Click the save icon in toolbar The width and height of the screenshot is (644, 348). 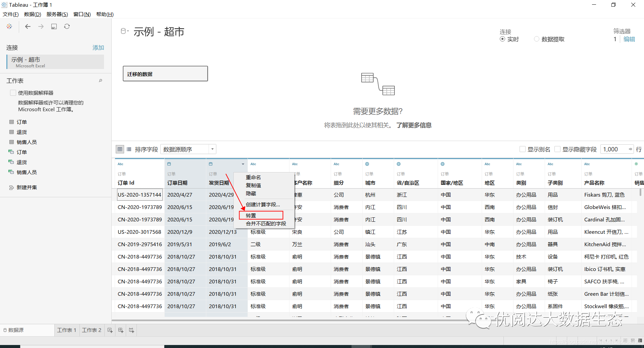54,26
